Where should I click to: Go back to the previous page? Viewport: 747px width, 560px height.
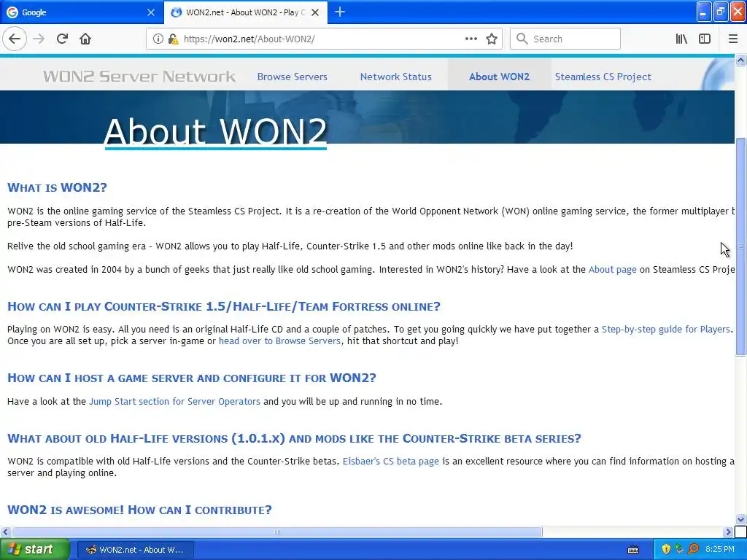(15, 39)
